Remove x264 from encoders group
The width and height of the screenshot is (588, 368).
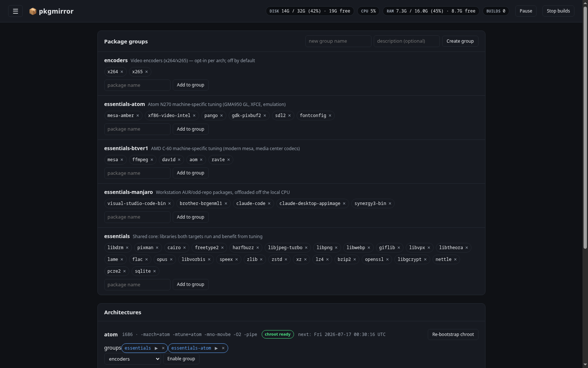coord(122,72)
